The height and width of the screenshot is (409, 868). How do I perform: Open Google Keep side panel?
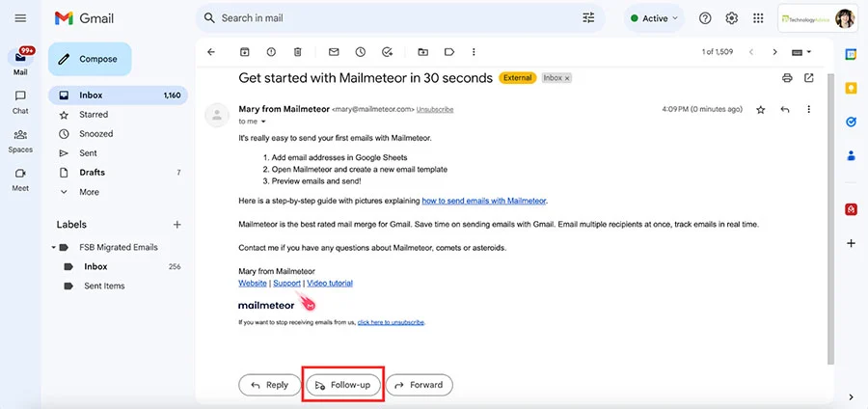[x=851, y=88]
